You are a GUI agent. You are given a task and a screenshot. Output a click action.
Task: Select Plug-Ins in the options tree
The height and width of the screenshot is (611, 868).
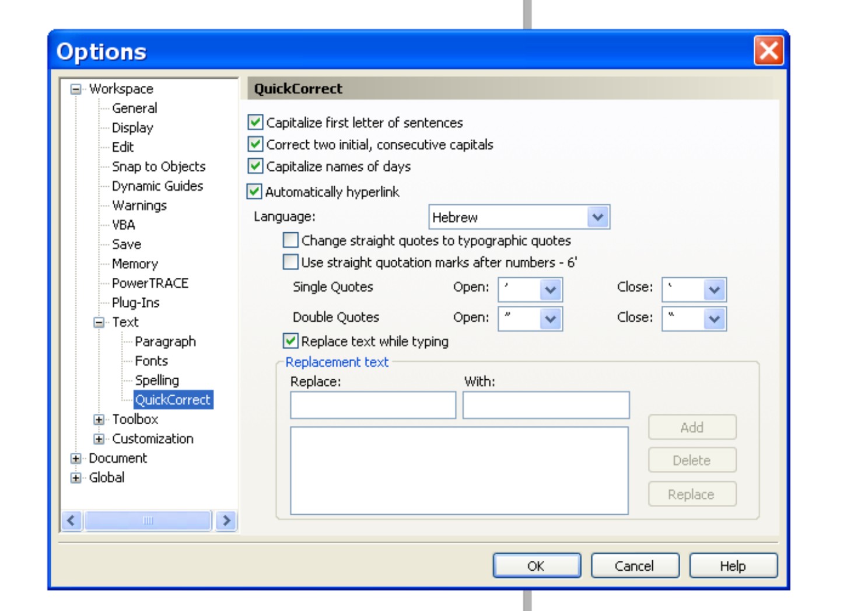[135, 302]
